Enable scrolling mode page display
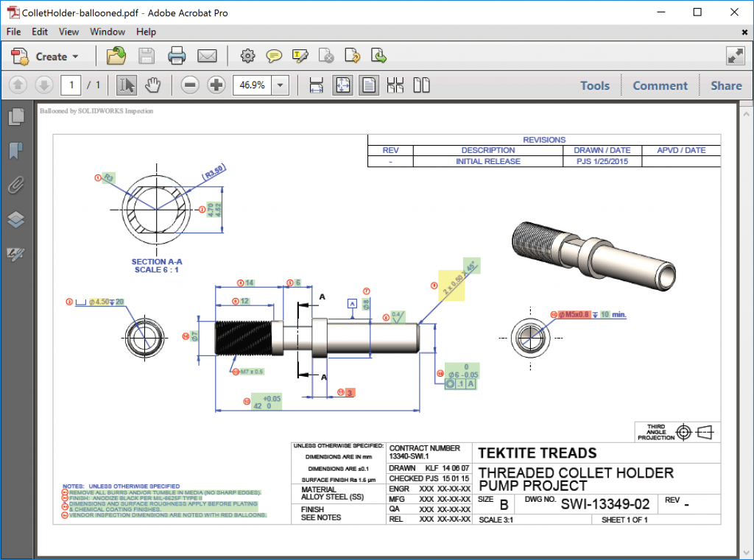The image size is (754, 560). 316,85
